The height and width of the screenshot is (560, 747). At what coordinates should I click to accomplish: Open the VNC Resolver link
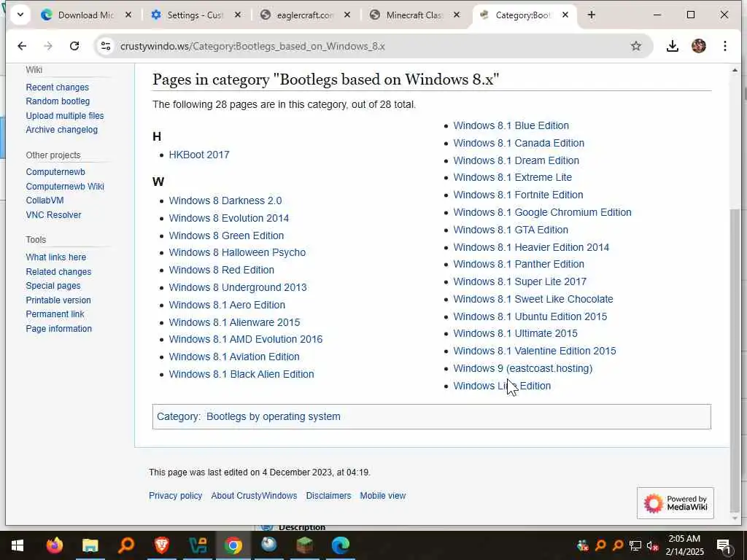(53, 215)
